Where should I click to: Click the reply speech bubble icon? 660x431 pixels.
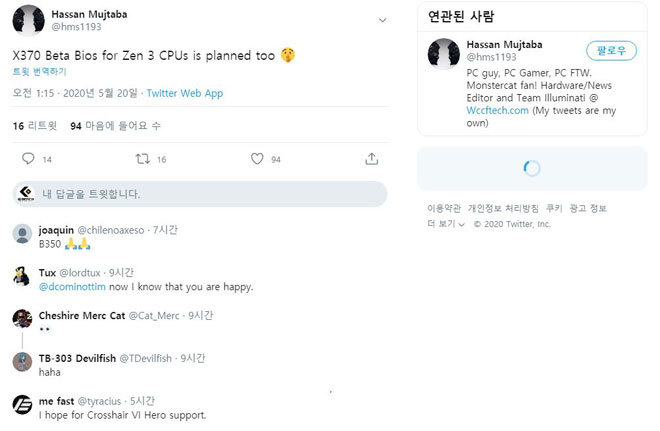28,159
